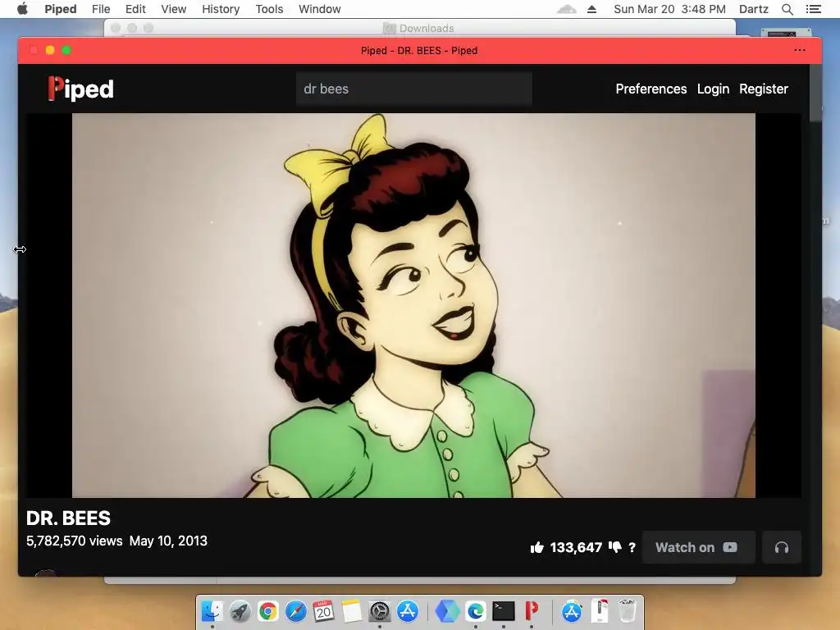Open the Edit menu
Viewport: 840px width, 630px height.
pos(135,9)
